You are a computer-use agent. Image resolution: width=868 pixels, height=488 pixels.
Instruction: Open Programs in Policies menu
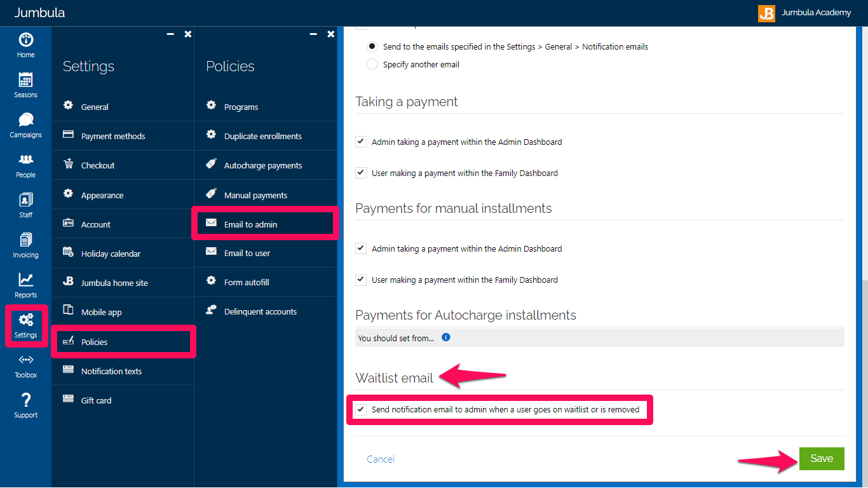(x=266, y=107)
